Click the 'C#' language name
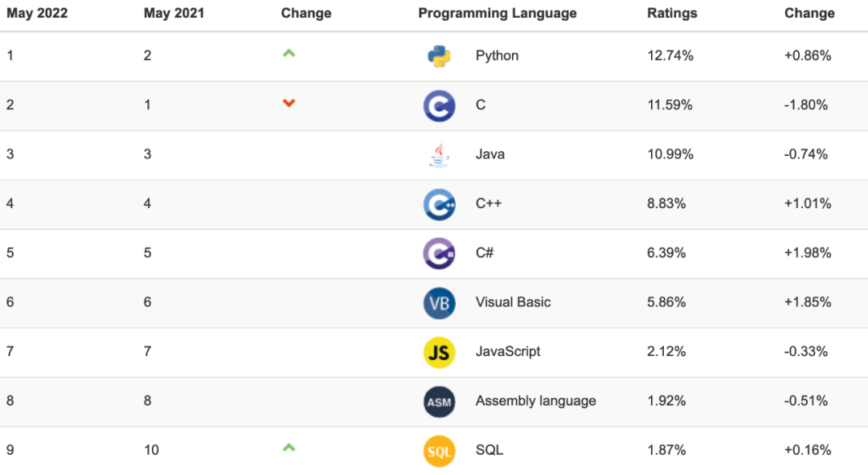The width and height of the screenshot is (868, 475). 485,252
